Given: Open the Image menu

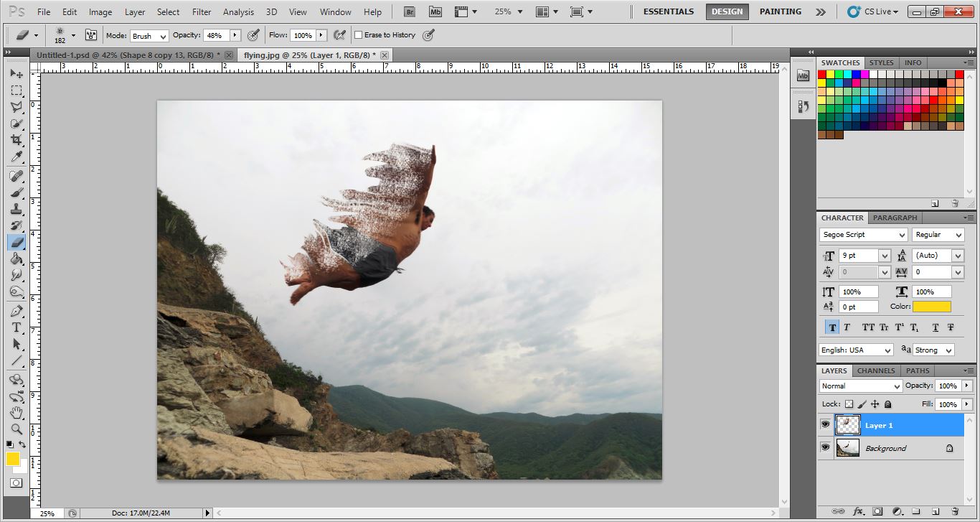Looking at the screenshot, I should (100, 11).
